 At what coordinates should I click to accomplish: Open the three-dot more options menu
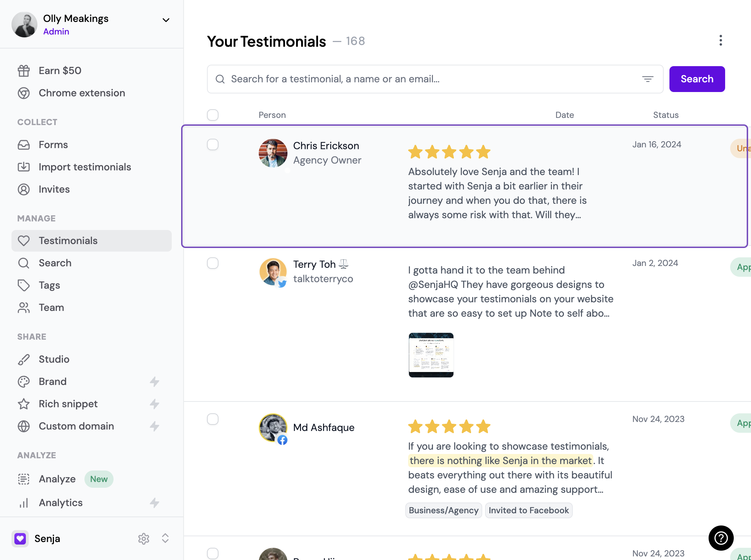click(721, 41)
